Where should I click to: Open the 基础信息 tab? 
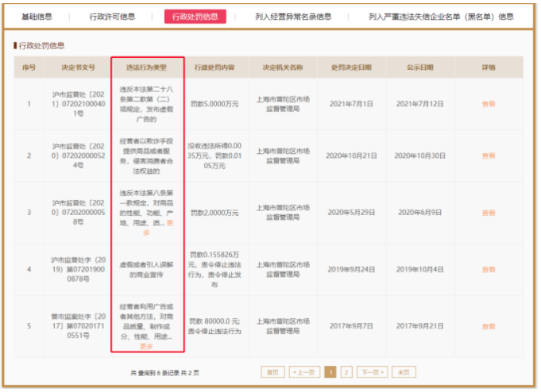[37, 17]
